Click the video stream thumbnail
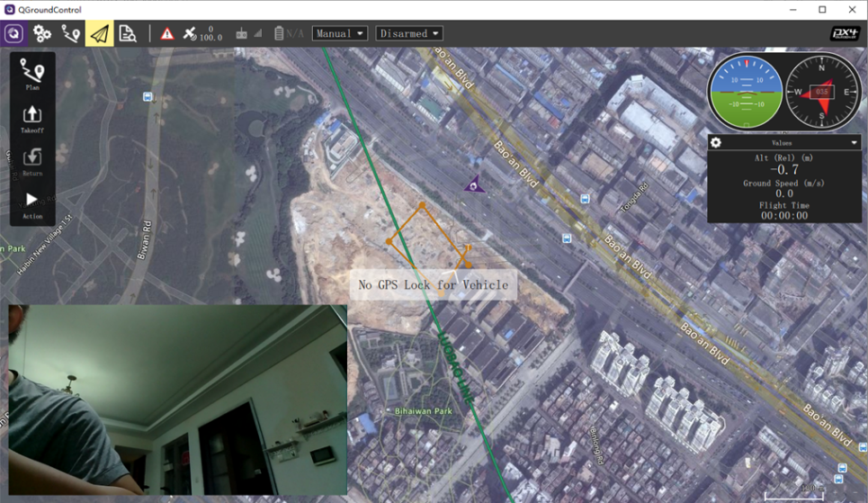 (178, 400)
